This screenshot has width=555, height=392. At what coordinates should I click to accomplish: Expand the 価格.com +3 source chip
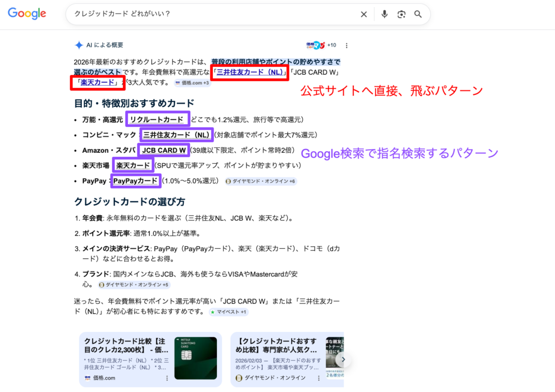coord(192,83)
